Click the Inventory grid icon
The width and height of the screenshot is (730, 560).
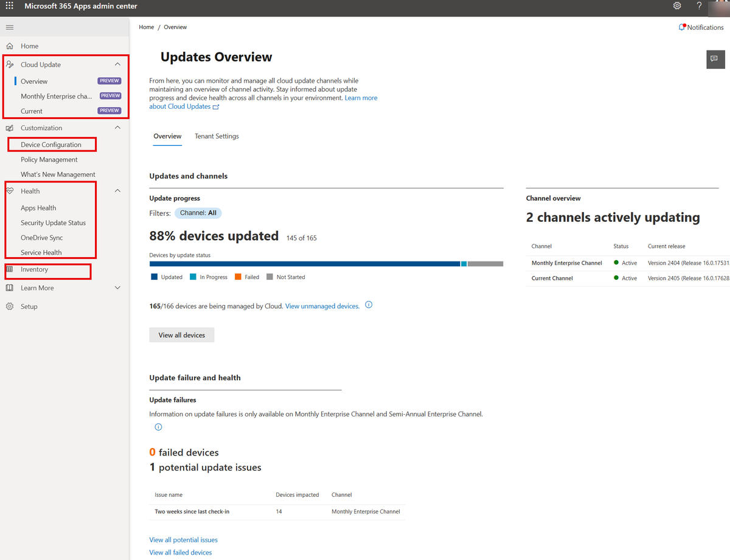(9, 269)
